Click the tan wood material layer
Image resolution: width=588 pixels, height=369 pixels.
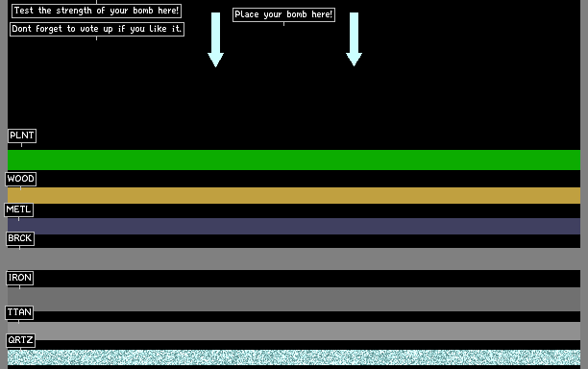[294, 195]
